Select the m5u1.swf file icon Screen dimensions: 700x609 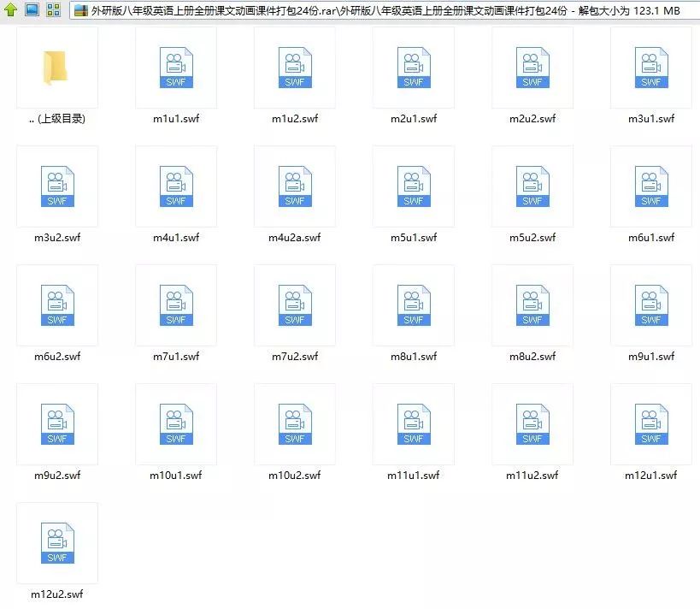(x=414, y=186)
